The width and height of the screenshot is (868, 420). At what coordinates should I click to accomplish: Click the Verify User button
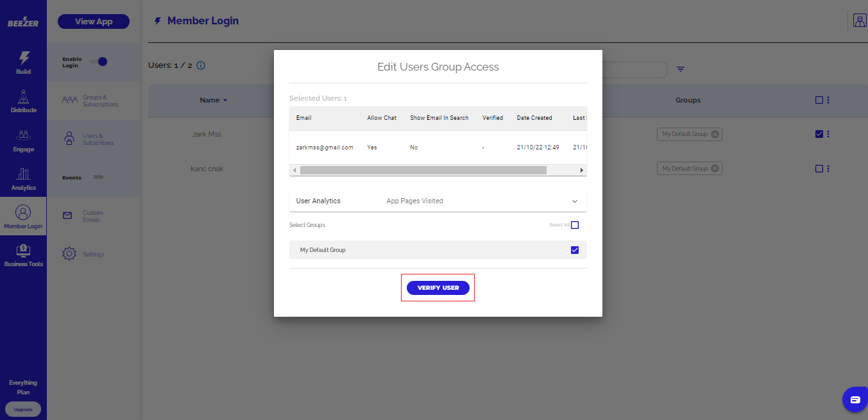(x=438, y=288)
